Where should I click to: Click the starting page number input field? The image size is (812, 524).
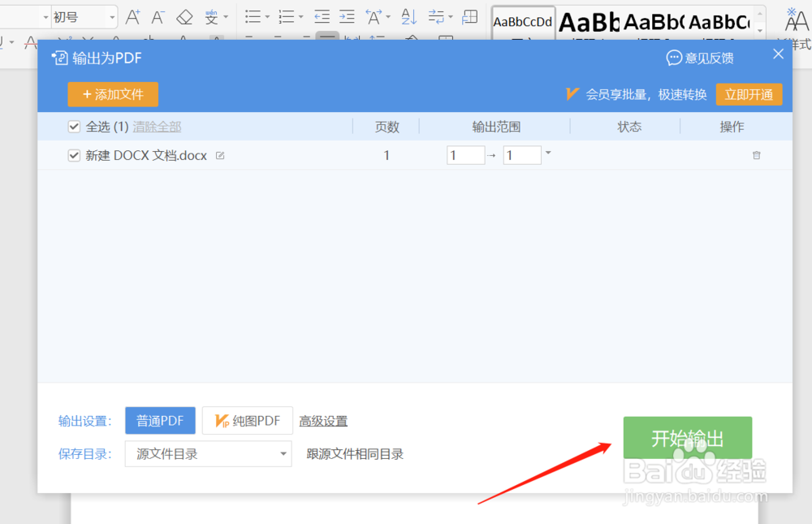(x=465, y=154)
